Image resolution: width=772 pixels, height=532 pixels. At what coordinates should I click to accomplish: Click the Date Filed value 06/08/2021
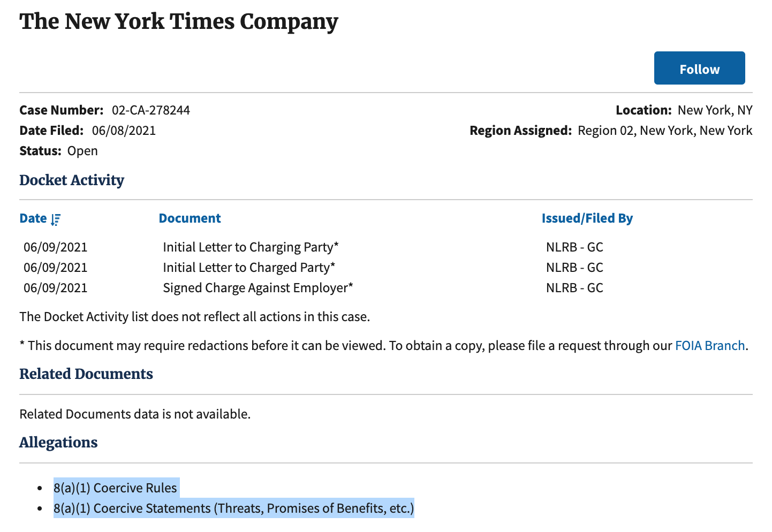(x=124, y=131)
